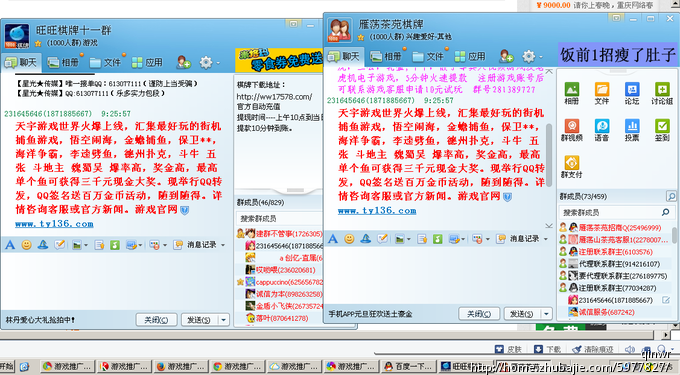Click green music share icon in 雁荡茶苑棋牌
Screen dimensions: 680x375
point(438,238)
